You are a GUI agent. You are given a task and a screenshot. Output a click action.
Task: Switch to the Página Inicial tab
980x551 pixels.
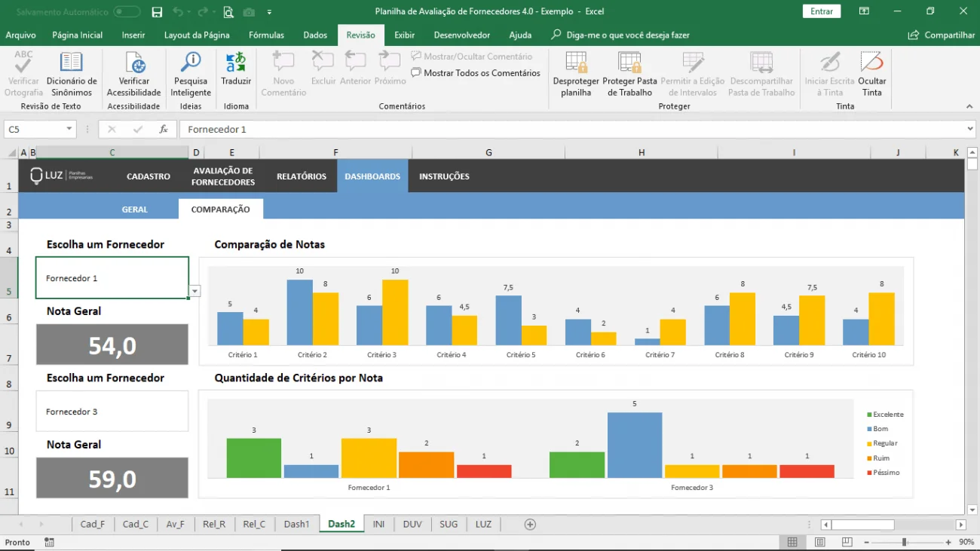click(78, 35)
